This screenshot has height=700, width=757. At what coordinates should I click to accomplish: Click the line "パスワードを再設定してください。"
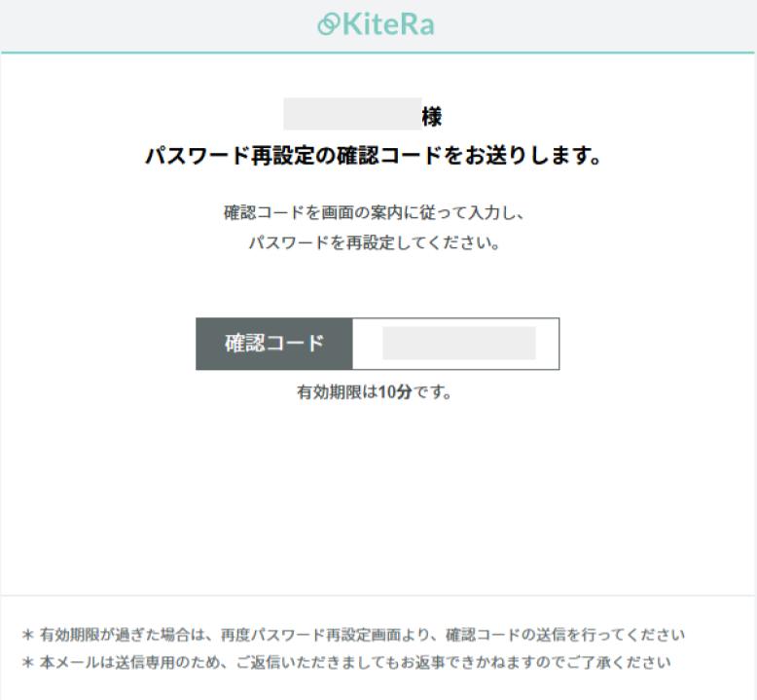click(x=375, y=242)
